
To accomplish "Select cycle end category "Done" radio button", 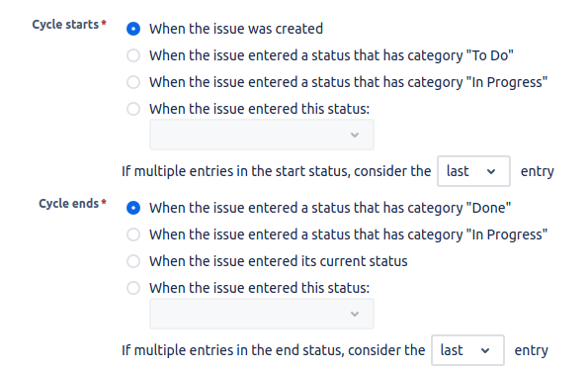I will [x=133, y=208].
